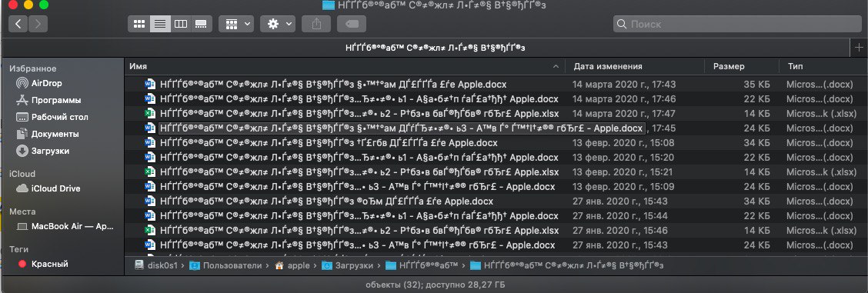Click 34 КБ size in 27 янв. 15:43 row
The height and width of the screenshot is (293, 868).
click(x=756, y=201)
